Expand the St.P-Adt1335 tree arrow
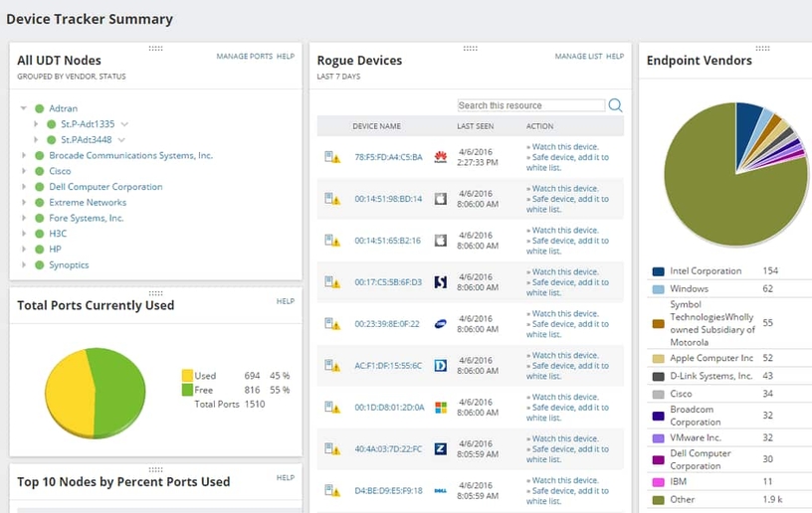The width and height of the screenshot is (812, 513). click(37, 124)
